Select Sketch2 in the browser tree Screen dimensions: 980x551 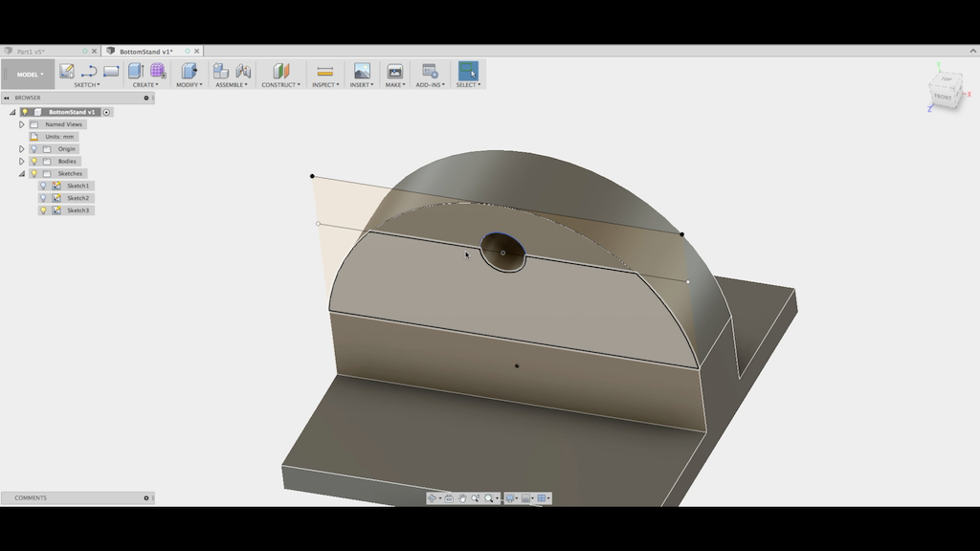pyautogui.click(x=78, y=198)
